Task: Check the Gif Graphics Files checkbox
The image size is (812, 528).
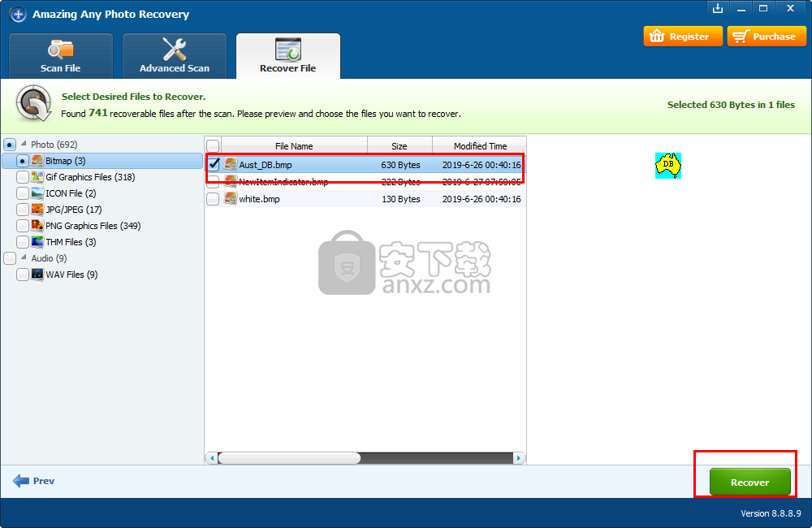Action: point(22,177)
